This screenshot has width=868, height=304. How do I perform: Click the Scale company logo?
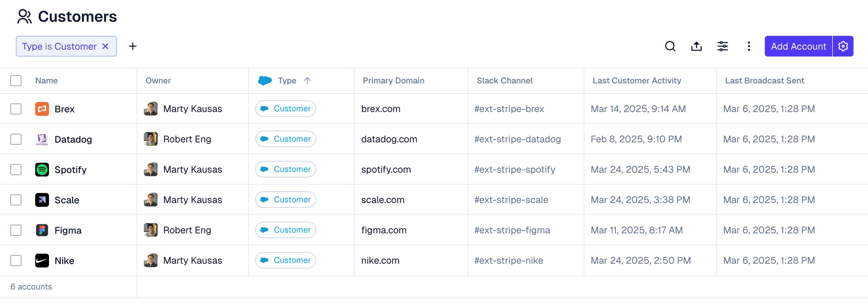click(x=42, y=200)
